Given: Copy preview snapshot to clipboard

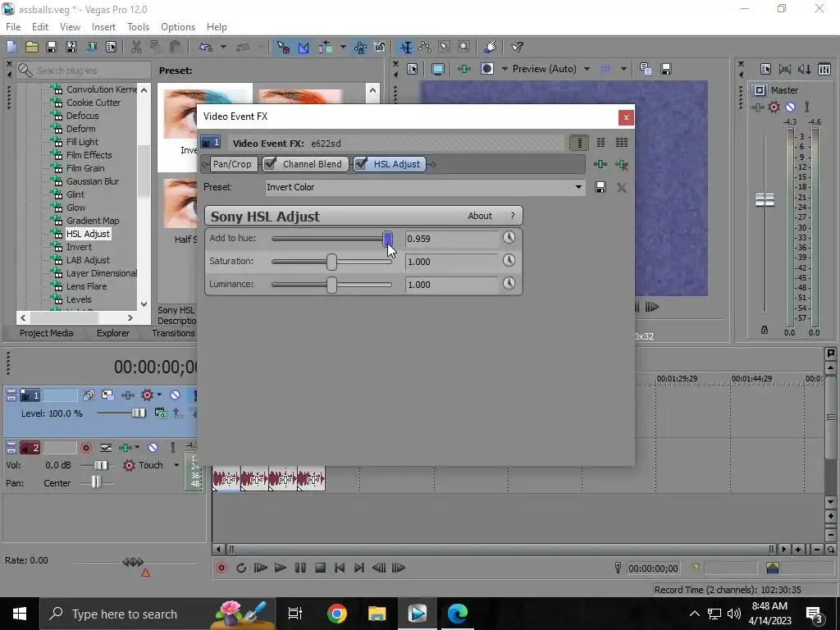Looking at the screenshot, I should tap(646, 69).
